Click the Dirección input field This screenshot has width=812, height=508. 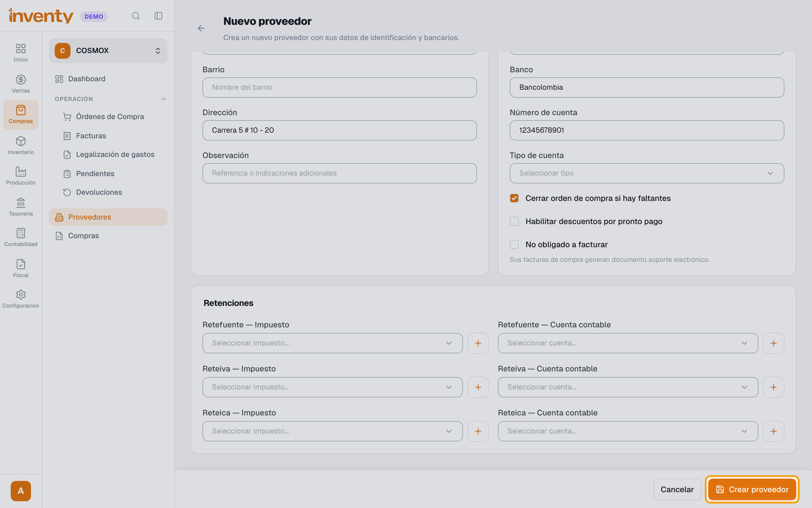339,130
